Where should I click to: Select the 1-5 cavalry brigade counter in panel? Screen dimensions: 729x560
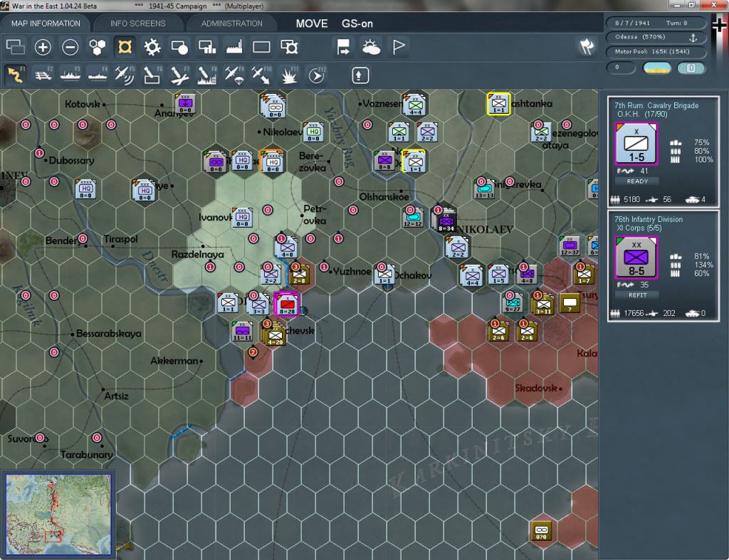[636, 144]
